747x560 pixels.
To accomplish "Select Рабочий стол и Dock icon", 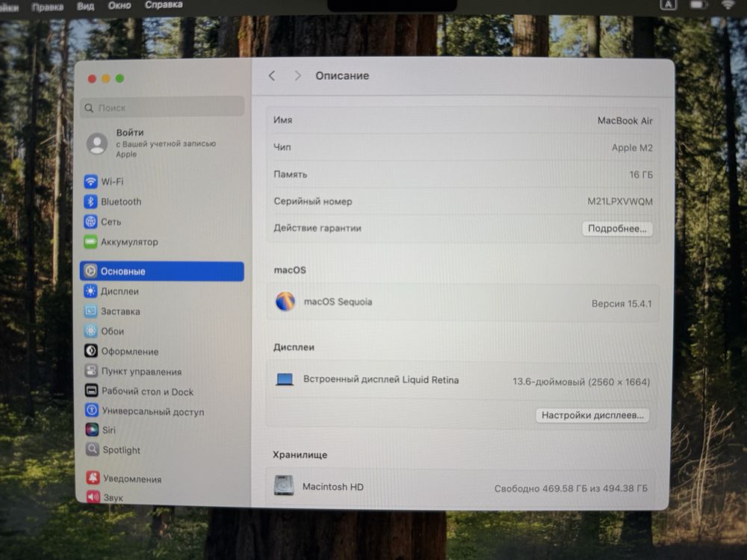I will (91, 391).
